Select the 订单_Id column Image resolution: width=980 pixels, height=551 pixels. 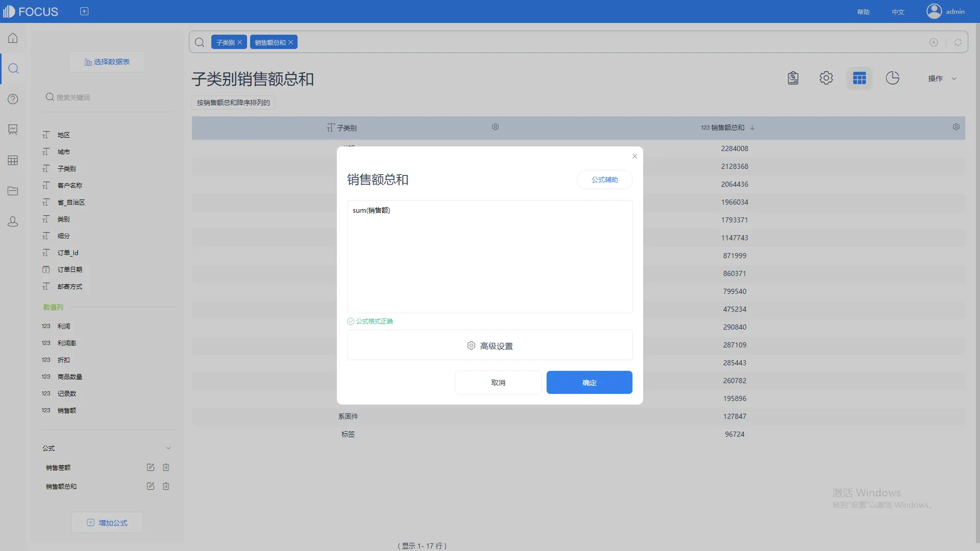coord(68,253)
